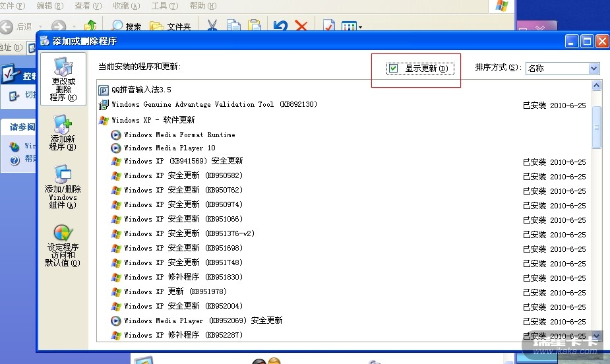
Task: Open the 帮助 menu in Explorer window
Action: coord(202,6)
